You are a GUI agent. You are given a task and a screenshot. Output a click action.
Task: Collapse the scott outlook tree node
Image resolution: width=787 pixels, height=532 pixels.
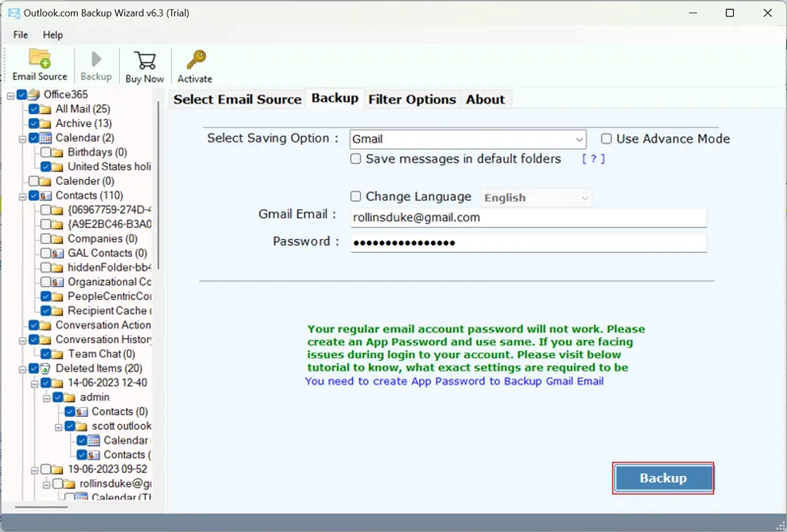(59, 427)
